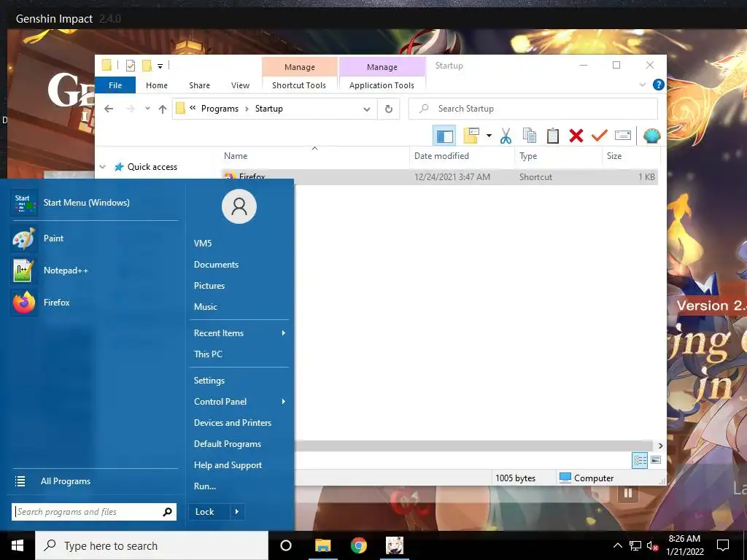Screen dimensions: 747x560
Task: Click the Genshin character taskbar icon
Action: (395, 545)
